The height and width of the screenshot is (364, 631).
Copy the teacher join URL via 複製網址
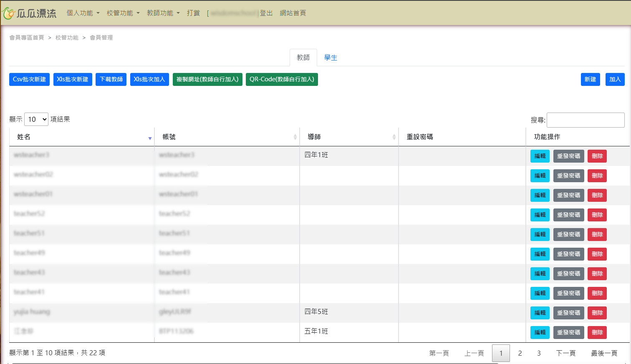coord(207,79)
